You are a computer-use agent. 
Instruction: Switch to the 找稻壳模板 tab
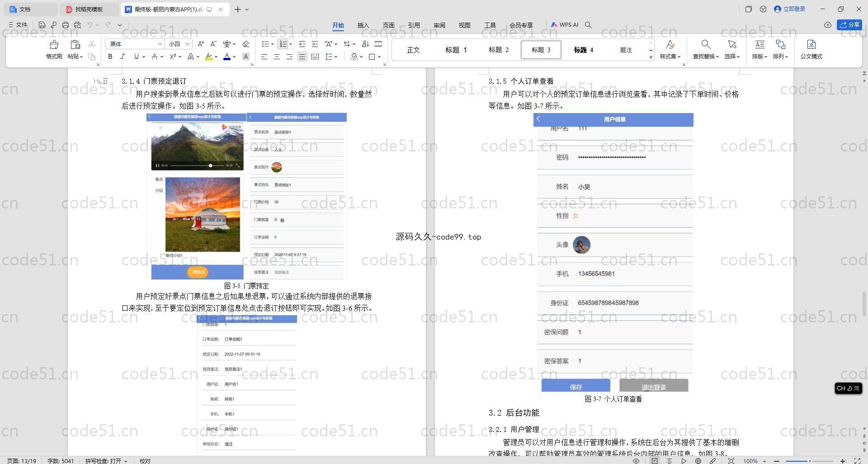coord(90,9)
